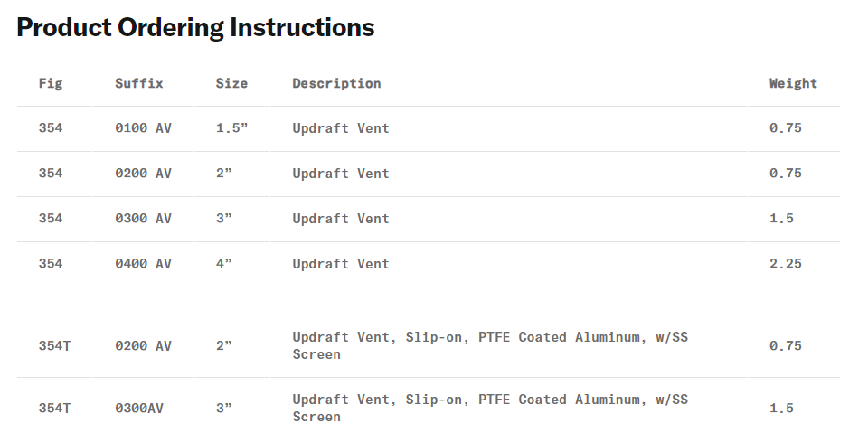Click the 0200 AV suffix in 354T row
868x433 pixels.
(x=143, y=345)
